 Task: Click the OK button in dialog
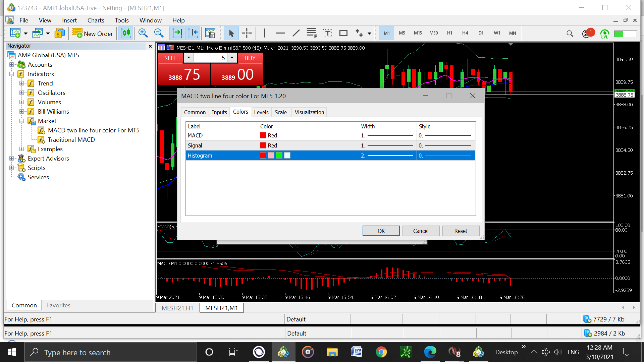click(381, 231)
